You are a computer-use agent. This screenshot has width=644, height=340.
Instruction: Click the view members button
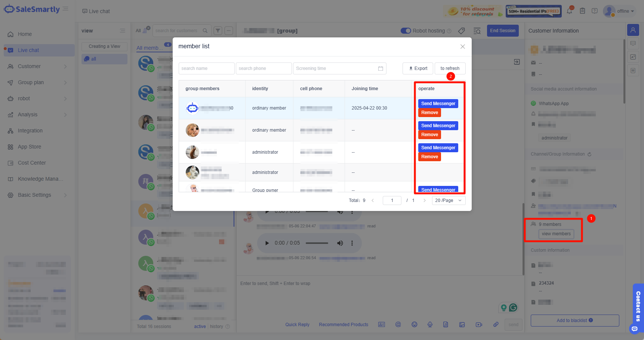[556, 234]
